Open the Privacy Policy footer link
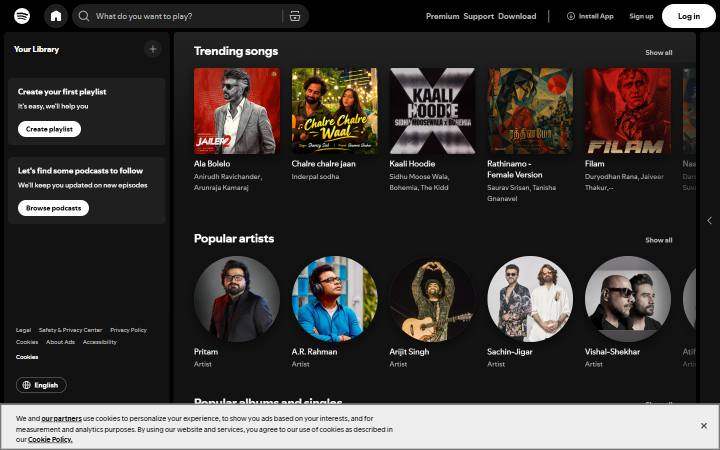Image resolution: width=720 pixels, height=450 pixels. tap(129, 330)
